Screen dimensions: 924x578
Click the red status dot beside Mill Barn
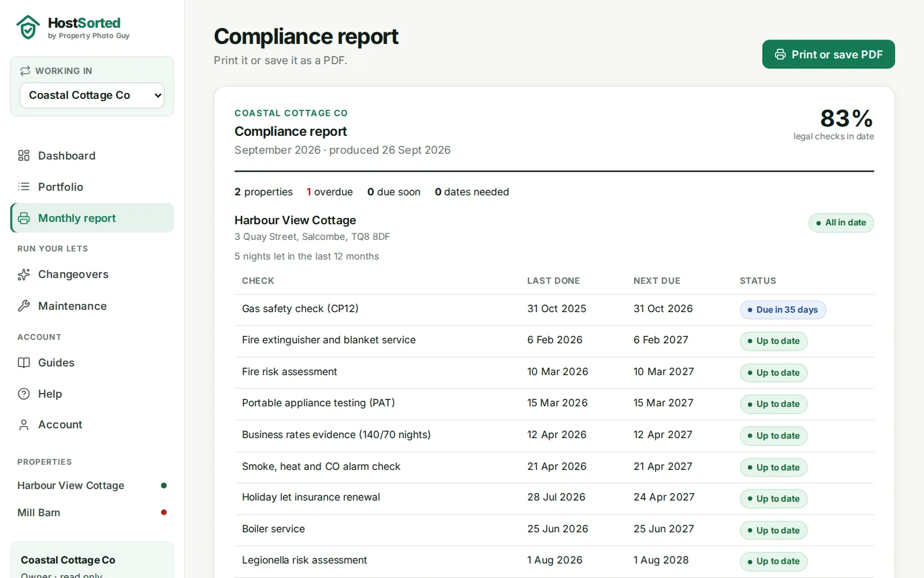click(x=164, y=512)
